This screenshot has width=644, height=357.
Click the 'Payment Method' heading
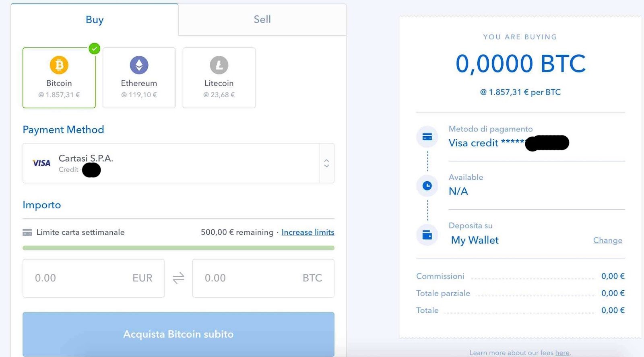click(63, 129)
